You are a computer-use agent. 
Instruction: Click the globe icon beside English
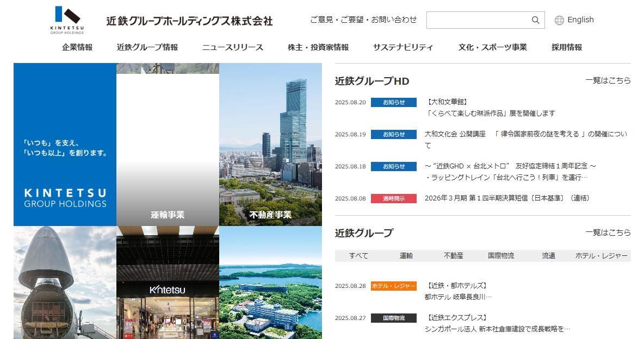coord(559,20)
